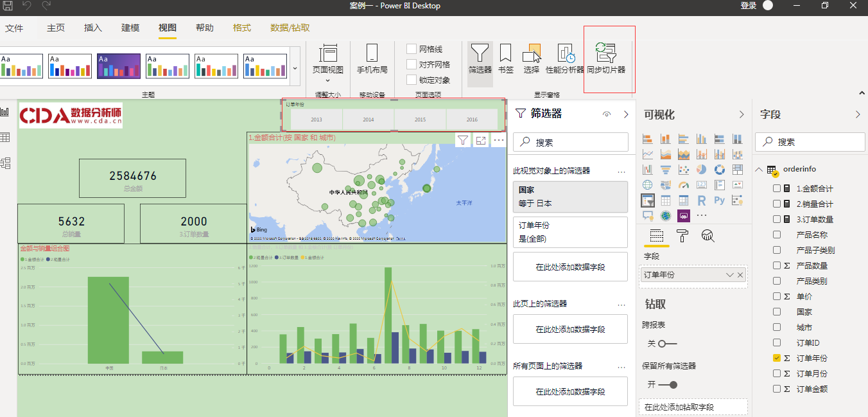Screen dimensions: 868x417
Task: Select the slicer visual icon
Action: [x=648, y=200]
